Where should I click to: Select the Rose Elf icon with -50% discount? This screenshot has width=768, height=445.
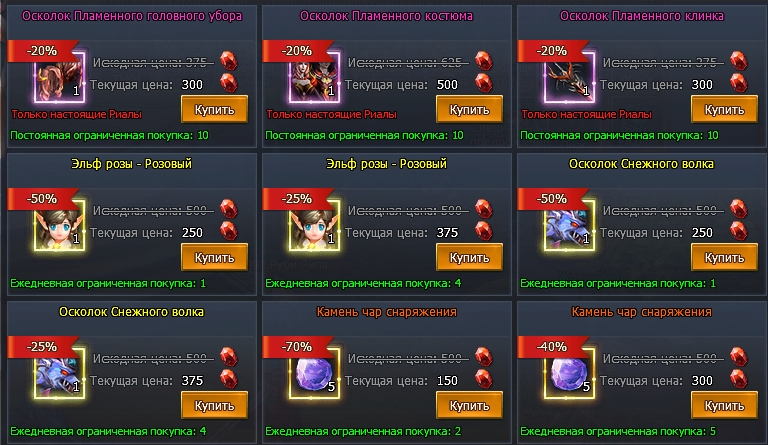(59, 225)
